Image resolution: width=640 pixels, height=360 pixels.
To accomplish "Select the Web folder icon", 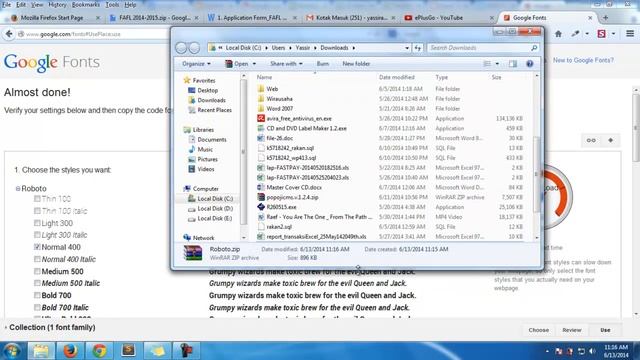I will (x=261, y=89).
